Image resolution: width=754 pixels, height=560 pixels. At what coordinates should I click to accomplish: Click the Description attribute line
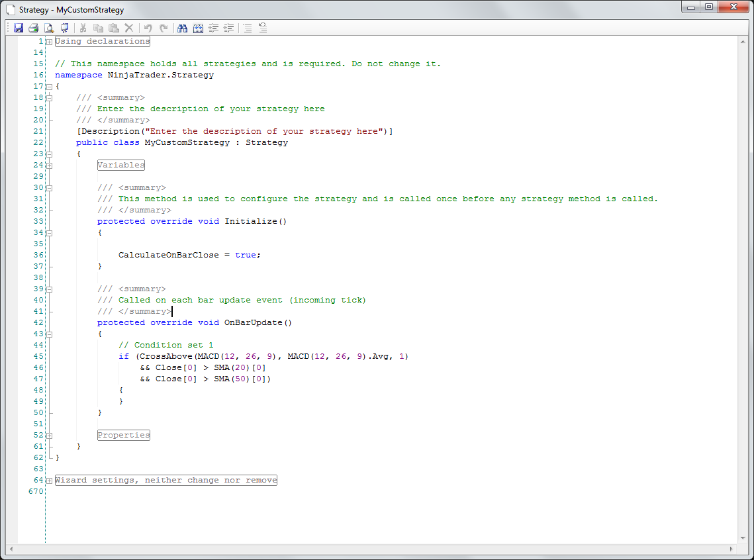coord(234,131)
